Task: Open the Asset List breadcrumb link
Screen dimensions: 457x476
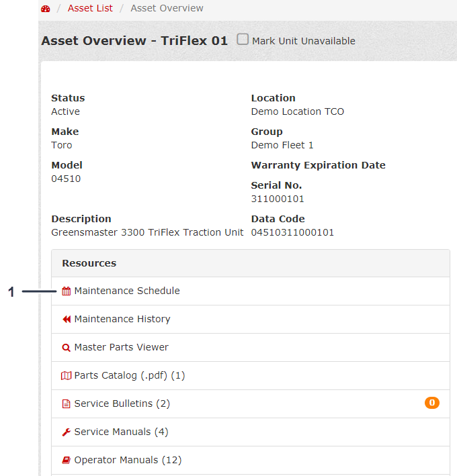Action: (x=90, y=9)
